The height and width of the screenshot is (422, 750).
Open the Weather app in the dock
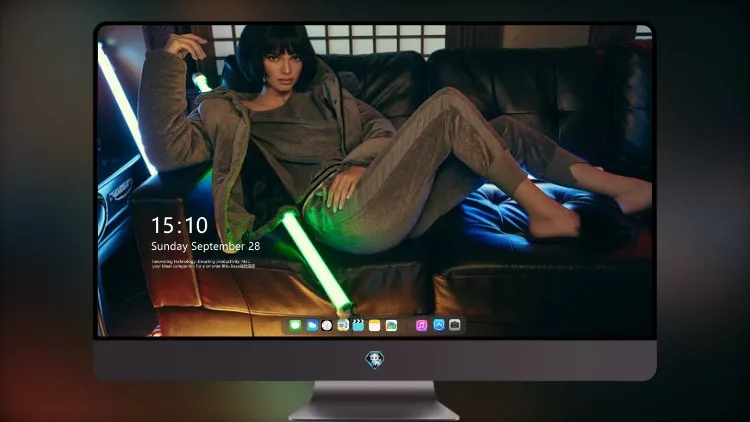point(312,325)
